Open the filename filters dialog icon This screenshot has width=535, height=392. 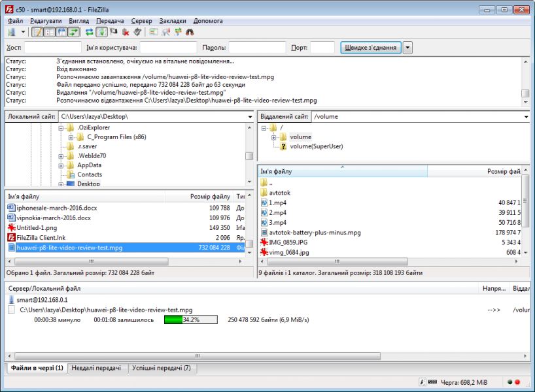click(154, 32)
